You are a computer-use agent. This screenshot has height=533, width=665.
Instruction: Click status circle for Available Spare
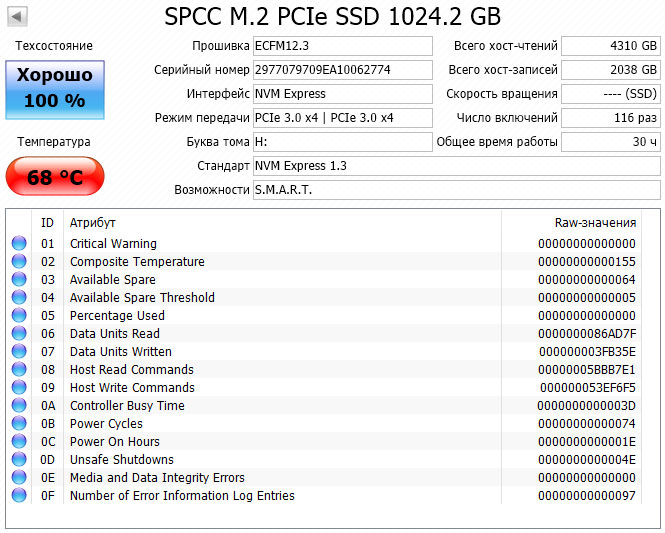19,279
